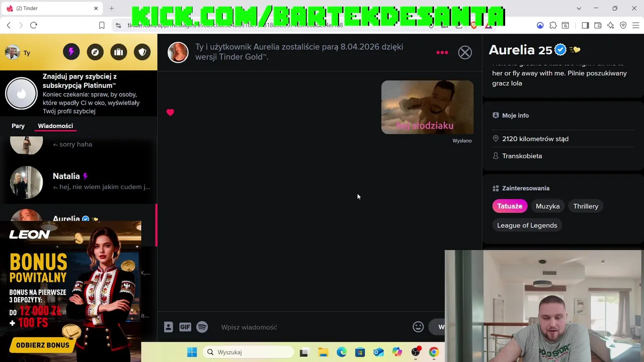Click "2120 kilometrów stąd" distance text
Image resolution: width=644 pixels, height=362 pixels.
pos(535,139)
